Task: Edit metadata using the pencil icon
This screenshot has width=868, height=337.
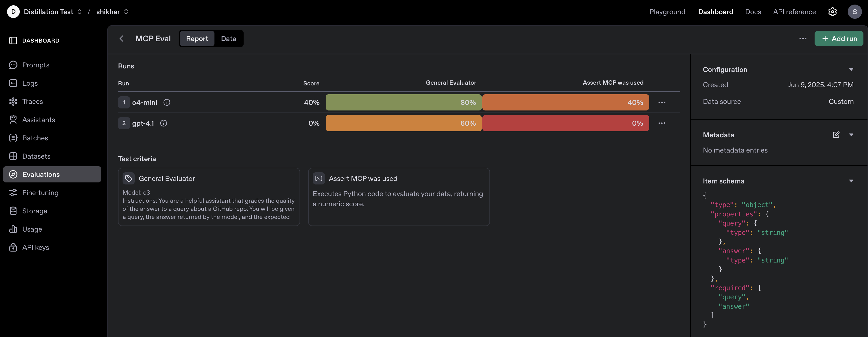Action: point(836,135)
